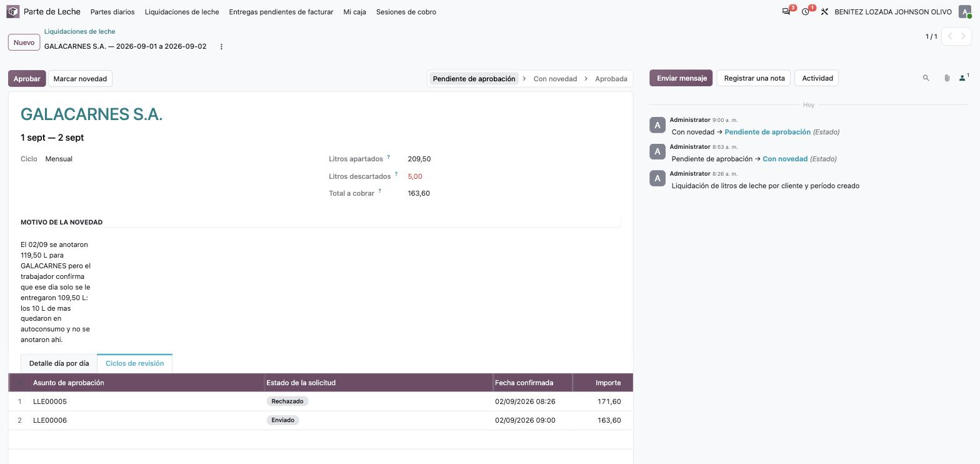Open Partes diarios menu
Viewport: 980px width, 464px height.
112,12
